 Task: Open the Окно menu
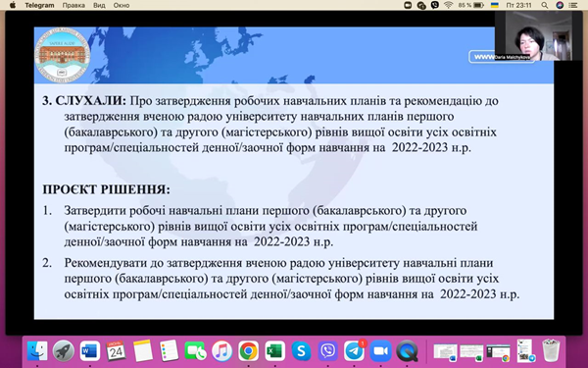122,5
